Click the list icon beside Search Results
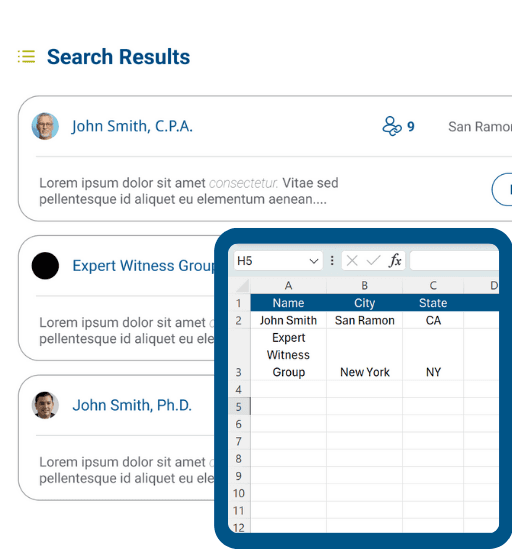Screen dimensions: 512x549 [x=27, y=56]
